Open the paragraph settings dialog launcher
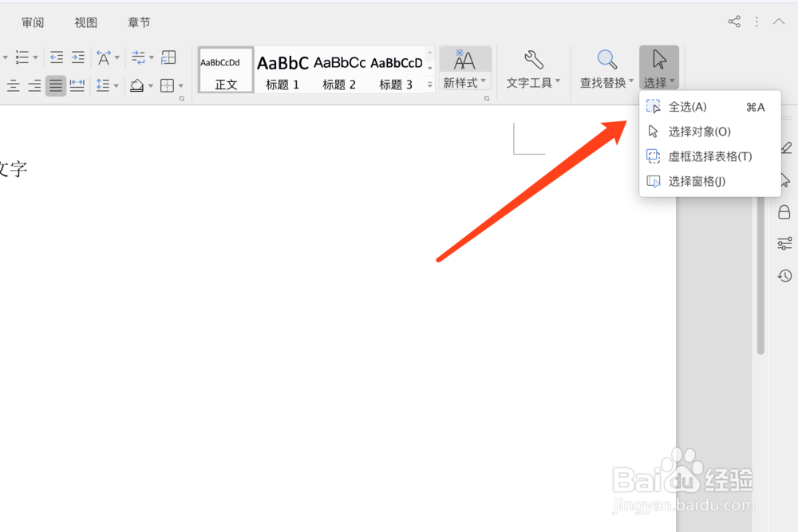This screenshot has width=798, height=532. click(x=182, y=99)
